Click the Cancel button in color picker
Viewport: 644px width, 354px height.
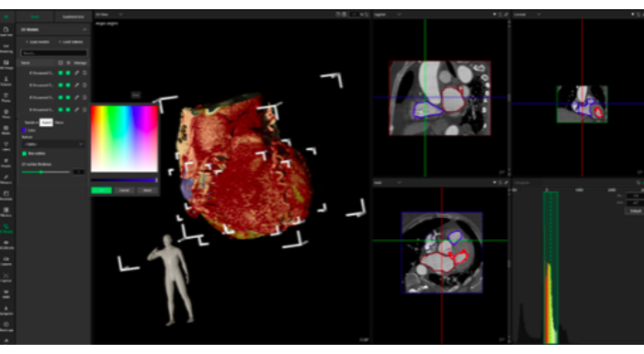[124, 190]
